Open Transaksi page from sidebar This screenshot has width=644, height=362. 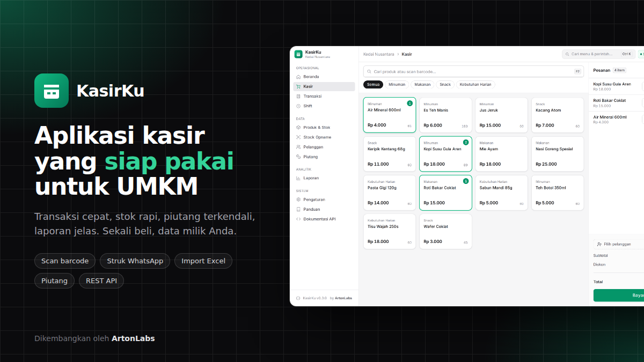324,96
